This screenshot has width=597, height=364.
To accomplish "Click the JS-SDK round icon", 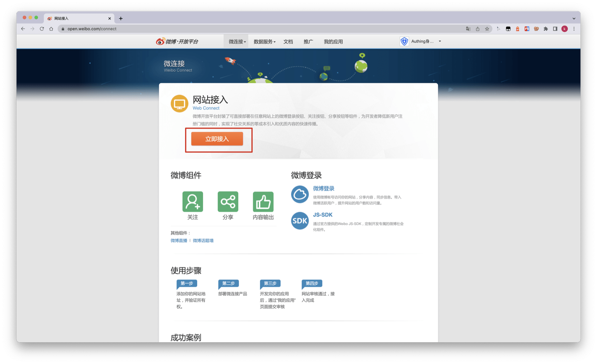I will point(300,221).
